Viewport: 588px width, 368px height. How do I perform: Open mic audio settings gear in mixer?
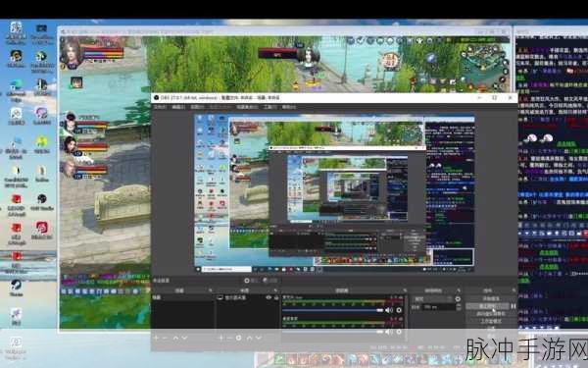click(x=399, y=332)
